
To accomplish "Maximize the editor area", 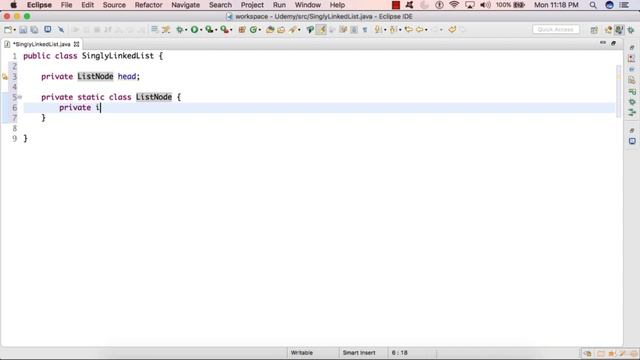I will (613, 43).
